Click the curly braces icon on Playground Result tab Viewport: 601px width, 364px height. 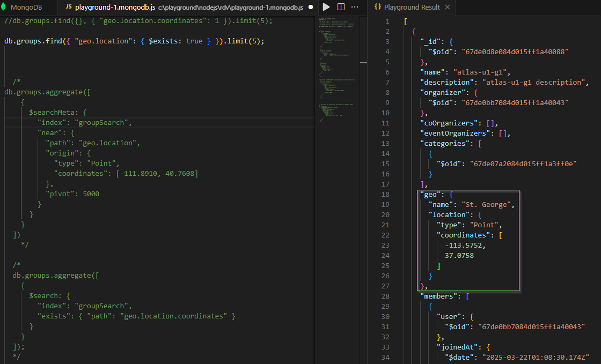(x=377, y=8)
